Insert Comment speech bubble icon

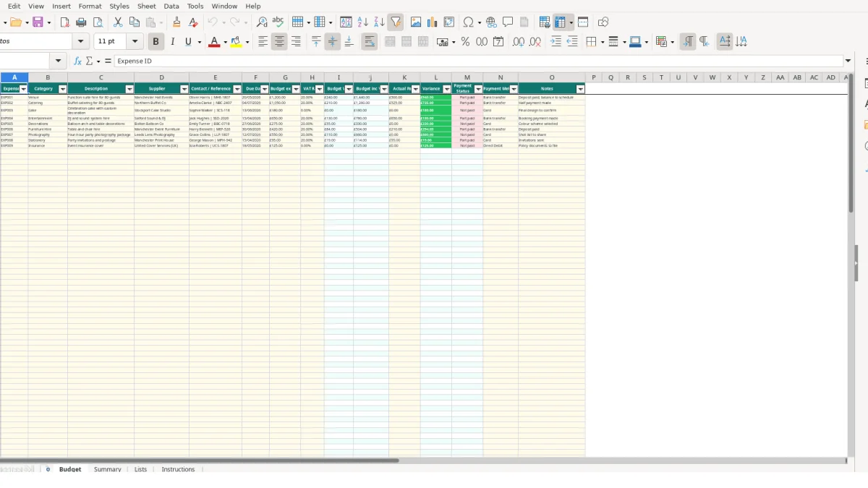coord(508,22)
